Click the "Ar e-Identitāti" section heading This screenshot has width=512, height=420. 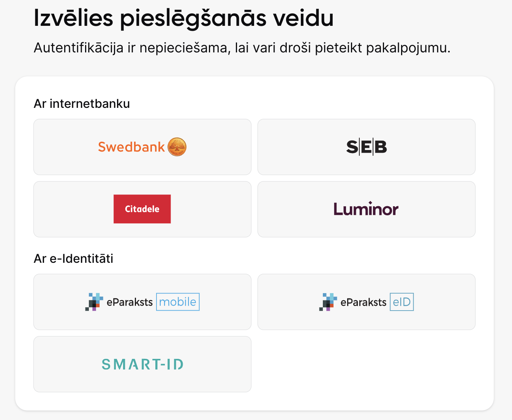[73, 259]
